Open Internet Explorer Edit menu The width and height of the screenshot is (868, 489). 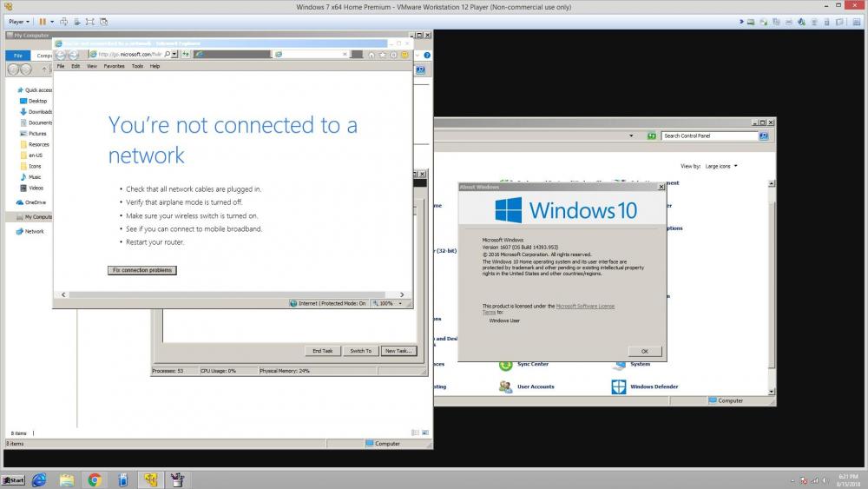(76, 66)
